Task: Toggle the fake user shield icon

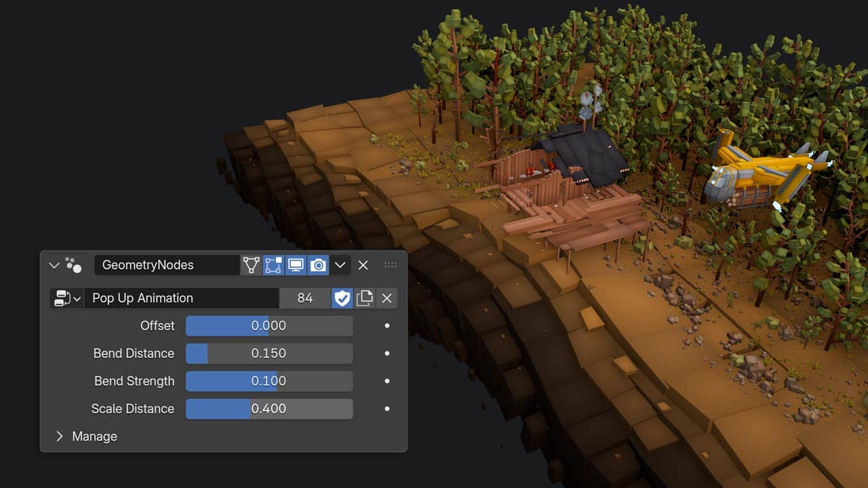Action: tap(342, 298)
